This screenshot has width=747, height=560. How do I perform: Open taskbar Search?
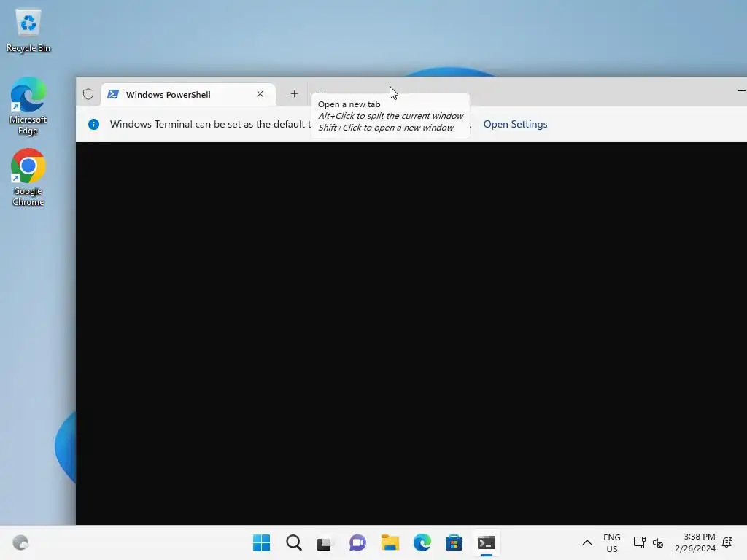click(293, 542)
